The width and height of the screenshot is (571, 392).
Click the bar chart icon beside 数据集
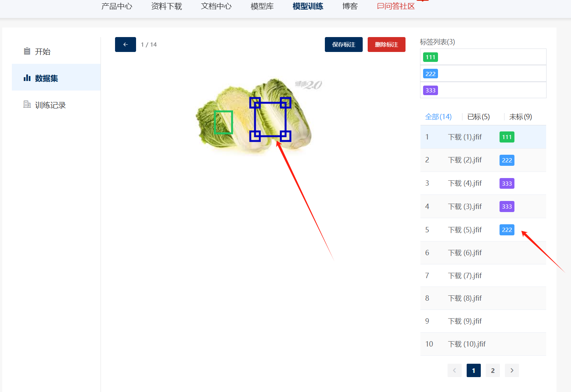27,78
